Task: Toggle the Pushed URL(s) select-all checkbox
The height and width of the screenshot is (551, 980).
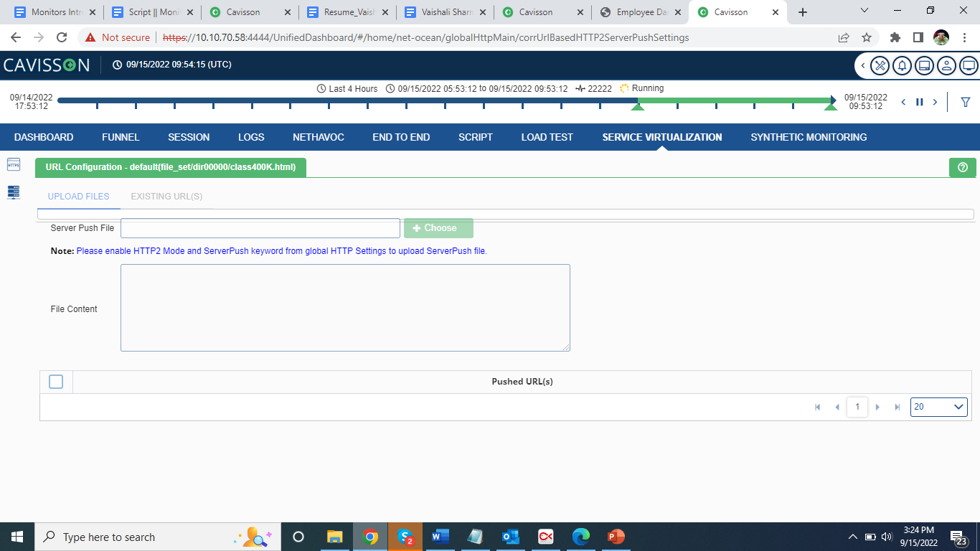Action: pos(56,382)
